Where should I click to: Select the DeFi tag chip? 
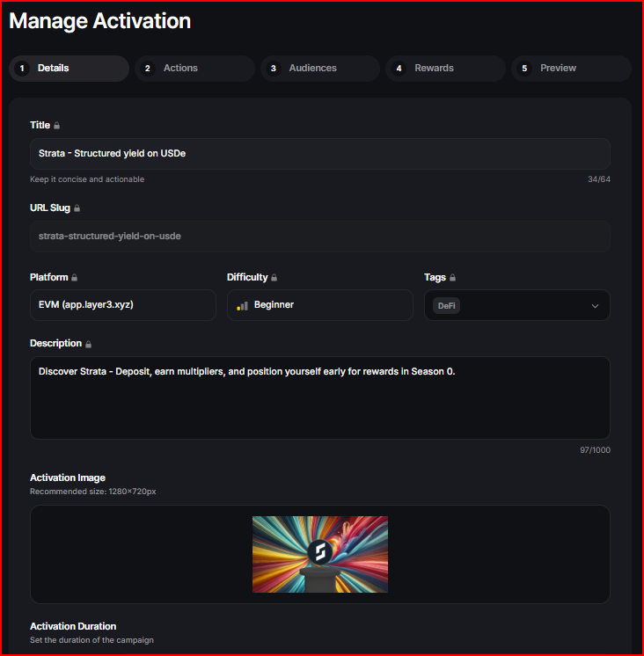click(x=447, y=306)
